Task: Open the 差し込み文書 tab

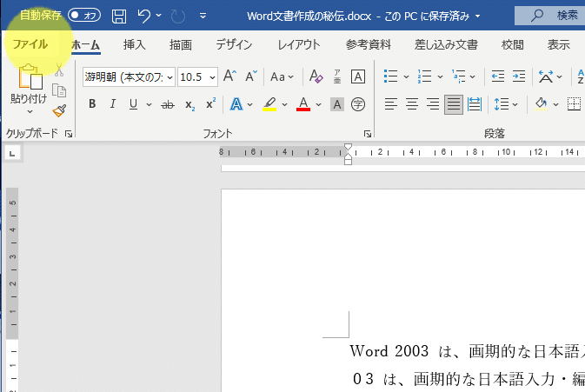Action: (x=446, y=44)
